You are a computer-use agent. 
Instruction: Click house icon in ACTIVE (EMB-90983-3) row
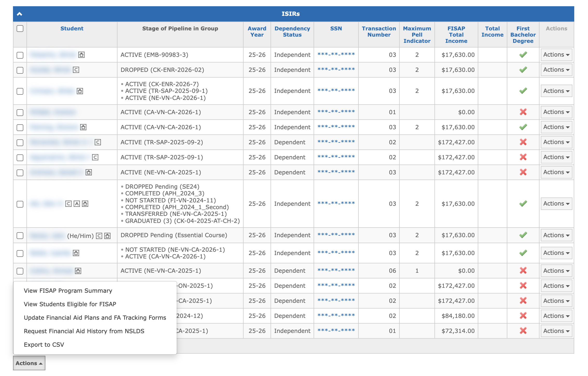point(81,55)
